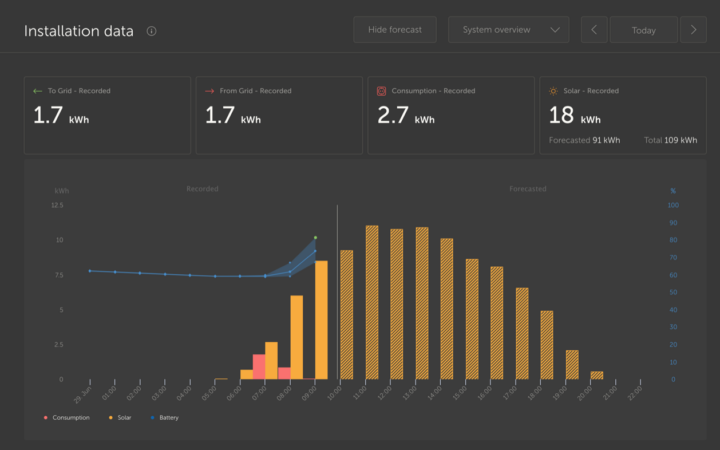The width and height of the screenshot is (720, 450).
Task: Select the To Grid 1.7 kWh value
Action: (61, 115)
